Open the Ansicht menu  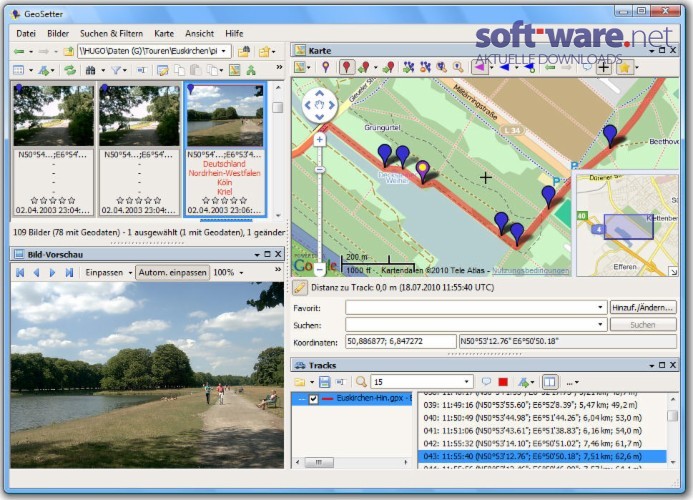coord(199,34)
